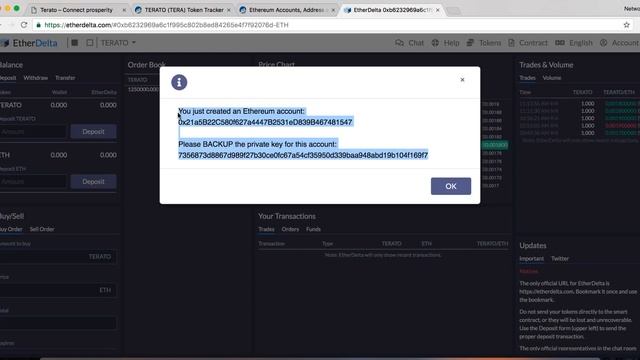The image size is (640, 360).
Task: Close the account created dialog
Action: [462, 80]
